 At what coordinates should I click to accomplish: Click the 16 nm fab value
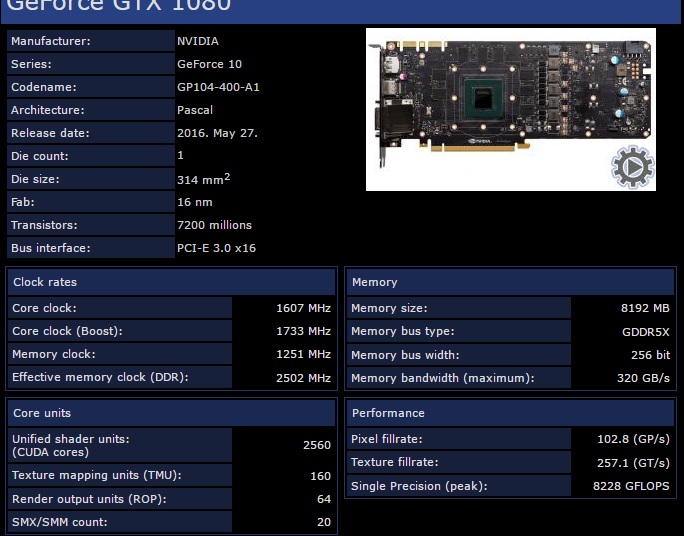pos(195,202)
